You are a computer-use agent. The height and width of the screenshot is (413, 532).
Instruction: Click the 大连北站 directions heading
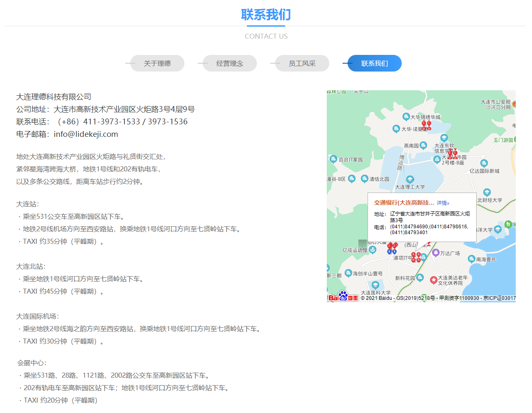[x=31, y=266]
